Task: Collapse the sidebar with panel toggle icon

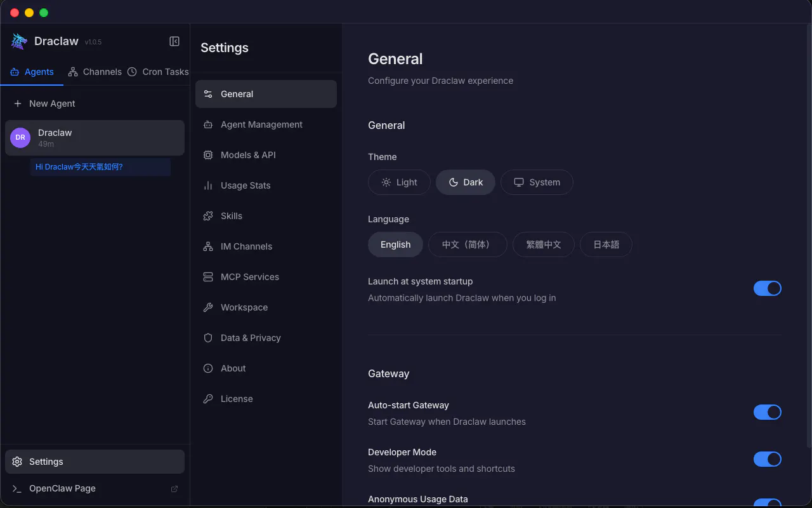Action: tap(174, 41)
